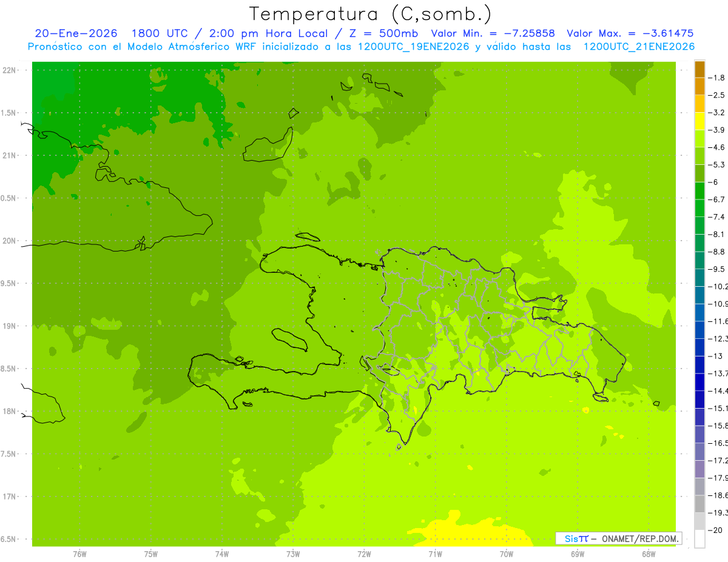Viewport: 728px width, 562px height.
Task: Click the yellow swatch between -3.2 and -3.9
Action: point(699,121)
